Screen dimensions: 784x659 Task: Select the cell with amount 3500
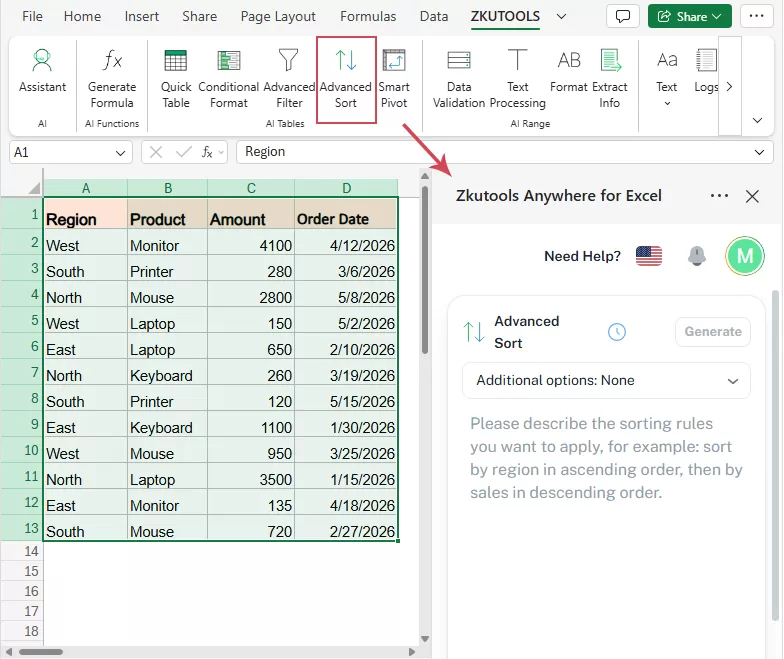point(251,476)
